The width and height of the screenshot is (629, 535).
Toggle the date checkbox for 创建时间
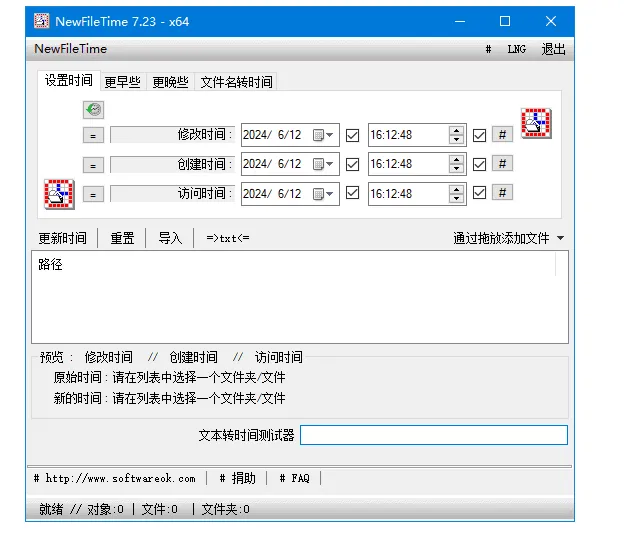coord(352,164)
